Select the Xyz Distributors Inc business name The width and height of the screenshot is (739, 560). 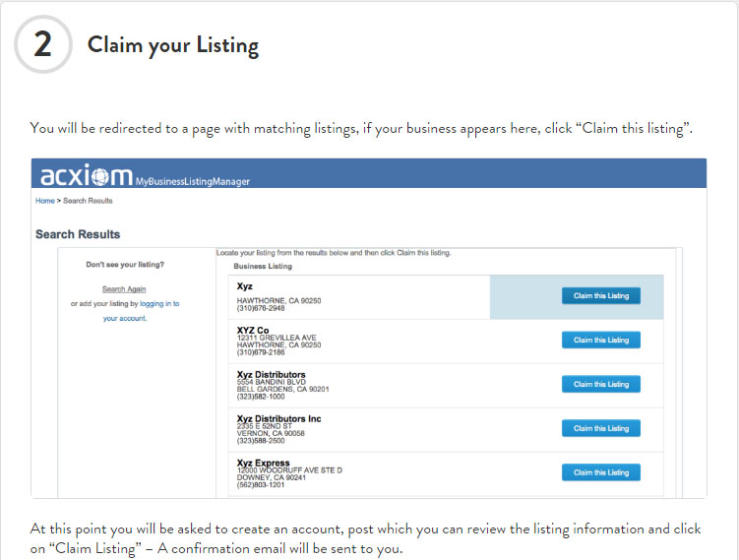click(x=278, y=418)
